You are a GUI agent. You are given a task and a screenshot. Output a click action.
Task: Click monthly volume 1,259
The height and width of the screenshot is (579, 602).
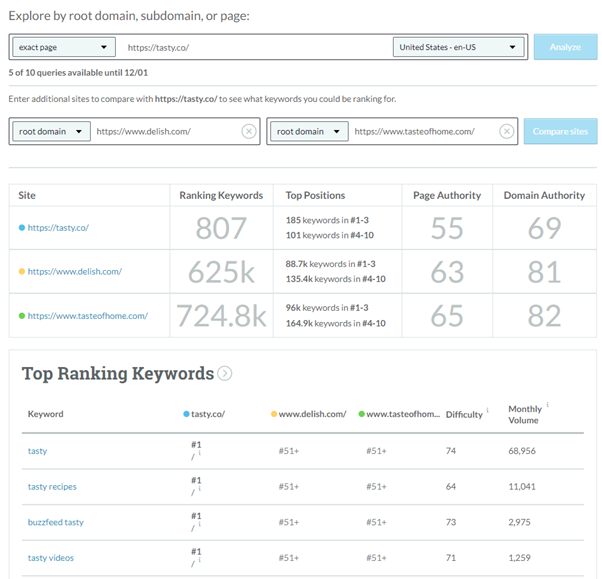click(x=519, y=558)
